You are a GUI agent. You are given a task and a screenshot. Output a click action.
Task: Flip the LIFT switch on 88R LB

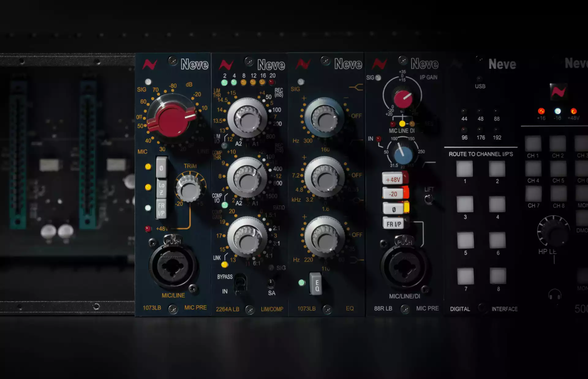(429, 199)
